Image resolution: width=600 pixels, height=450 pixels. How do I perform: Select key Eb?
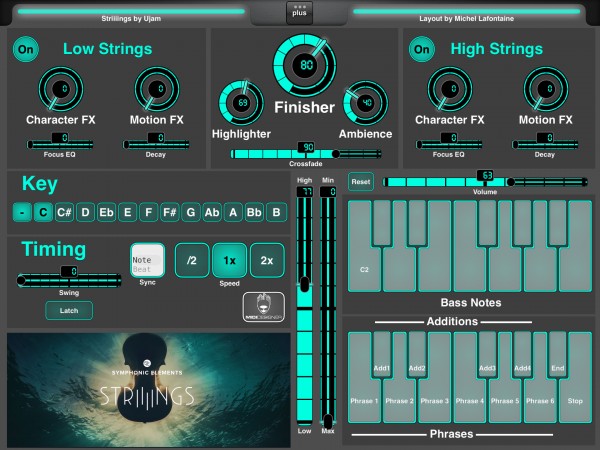point(106,212)
